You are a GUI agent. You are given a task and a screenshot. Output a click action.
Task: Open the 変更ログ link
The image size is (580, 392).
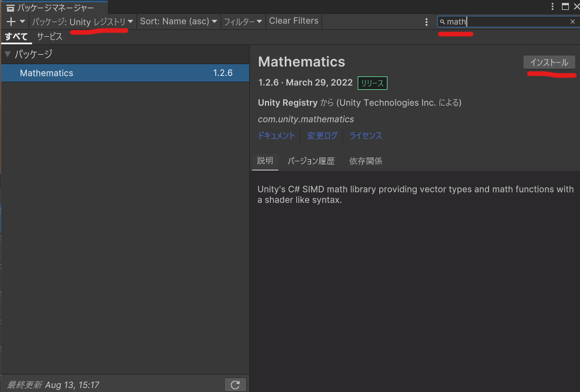coord(322,135)
